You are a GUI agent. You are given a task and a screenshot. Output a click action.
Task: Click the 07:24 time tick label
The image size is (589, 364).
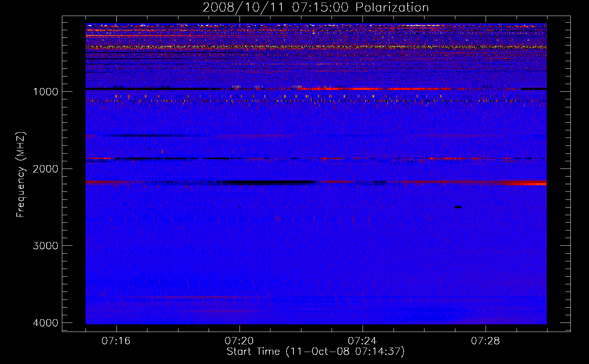pos(362,341)
